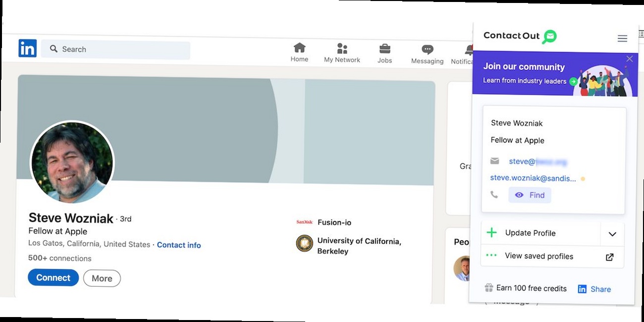Click Steve Wozniak's profile photo
Image resolution: width=644 pixels, height=322 pixels.
[x=72, y=162]
